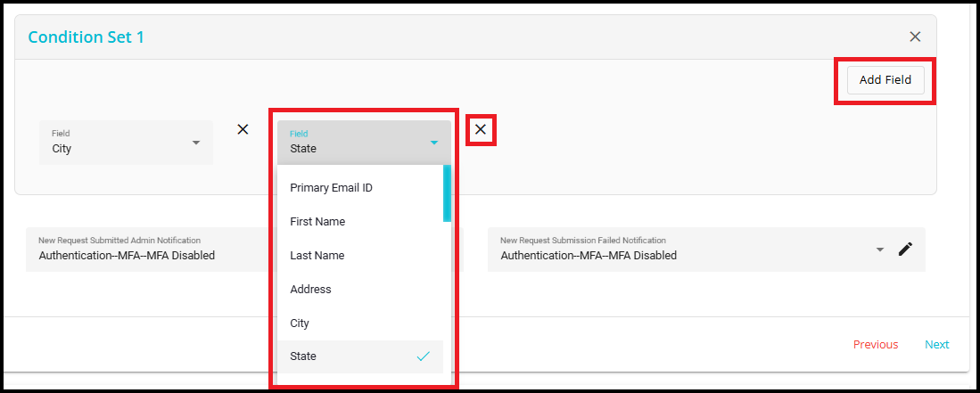The height and width of the screenshot is (393, 980).
Task: Choose City option in the open list
Action: [x=300, y=323]
